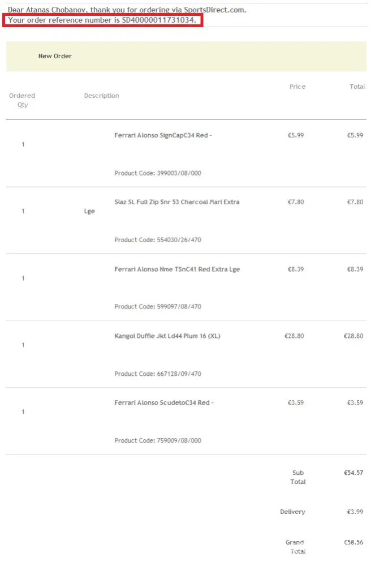The height and width of the screenshot is (566, 392).
Task: Click Product Code 667128/09/470
Action: (x=158, y=374)
